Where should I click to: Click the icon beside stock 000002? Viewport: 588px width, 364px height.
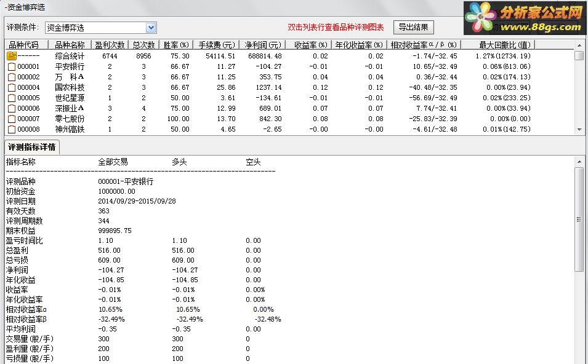[12, 77]
